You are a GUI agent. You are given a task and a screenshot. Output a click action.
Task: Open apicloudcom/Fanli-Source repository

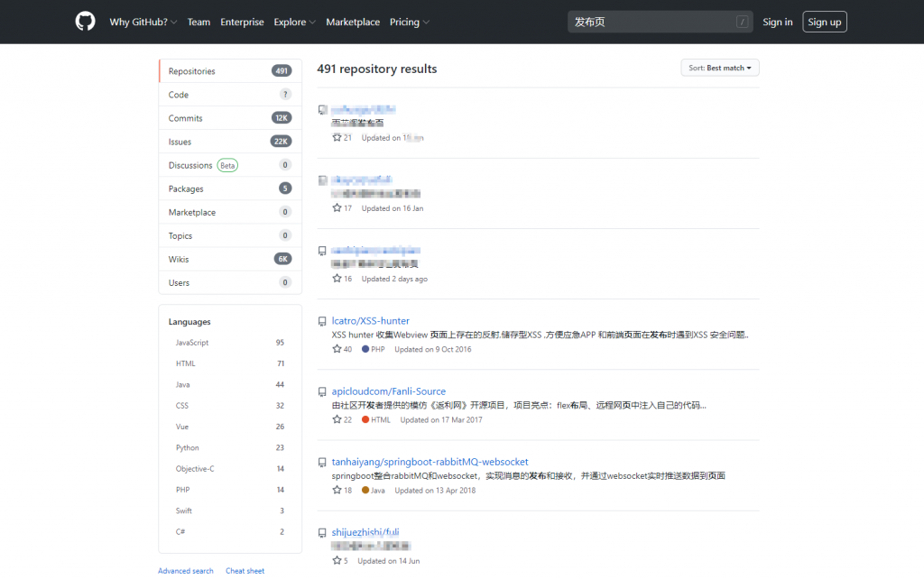tap(388, 391)
